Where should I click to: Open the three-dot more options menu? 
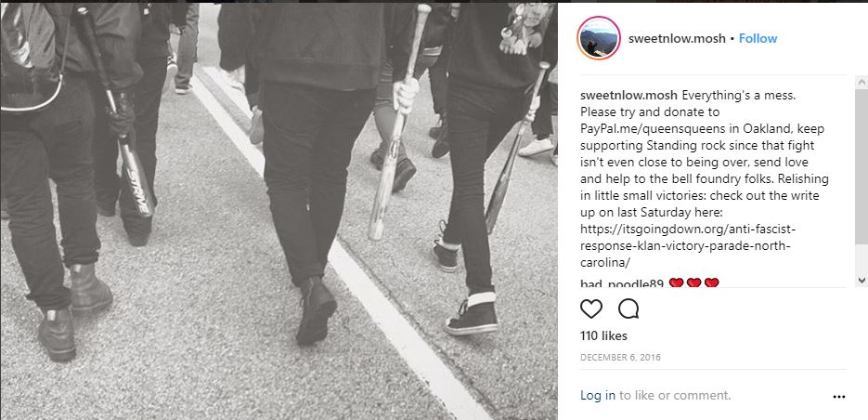coord(838,397)
